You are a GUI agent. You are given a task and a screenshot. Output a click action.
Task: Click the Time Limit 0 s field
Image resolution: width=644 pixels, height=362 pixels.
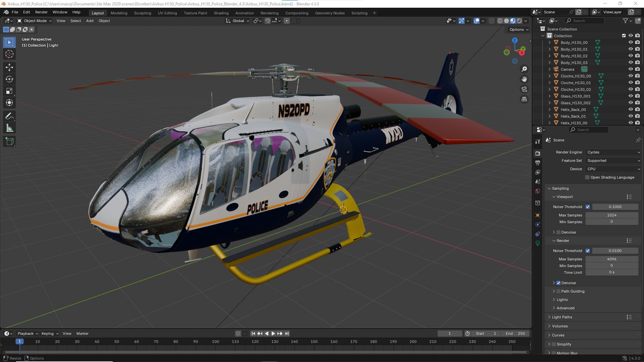click(612, 272)
